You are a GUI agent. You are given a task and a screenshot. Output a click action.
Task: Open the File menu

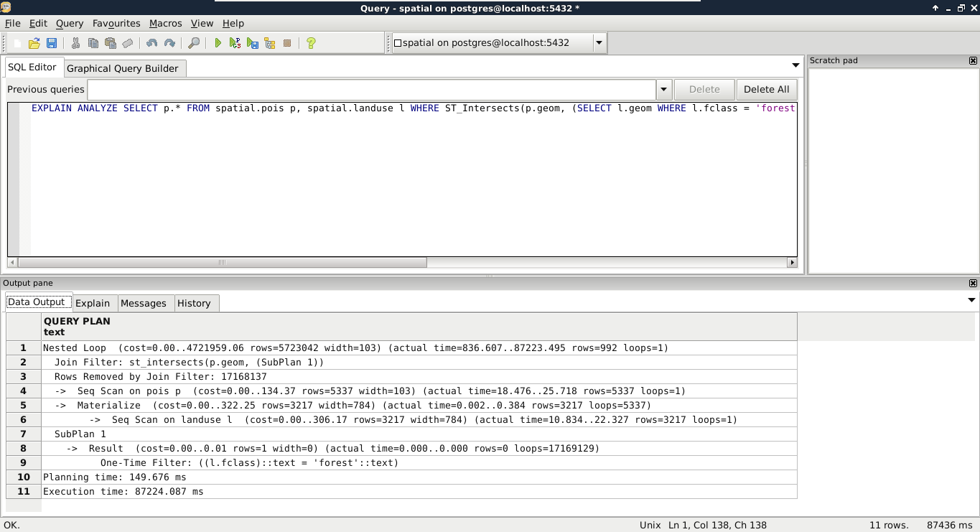pyautogui.click(x=12, y=23)
